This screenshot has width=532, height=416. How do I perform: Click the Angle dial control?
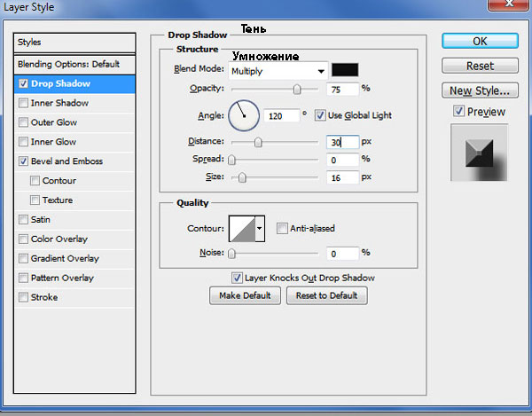tap(244, 115)
